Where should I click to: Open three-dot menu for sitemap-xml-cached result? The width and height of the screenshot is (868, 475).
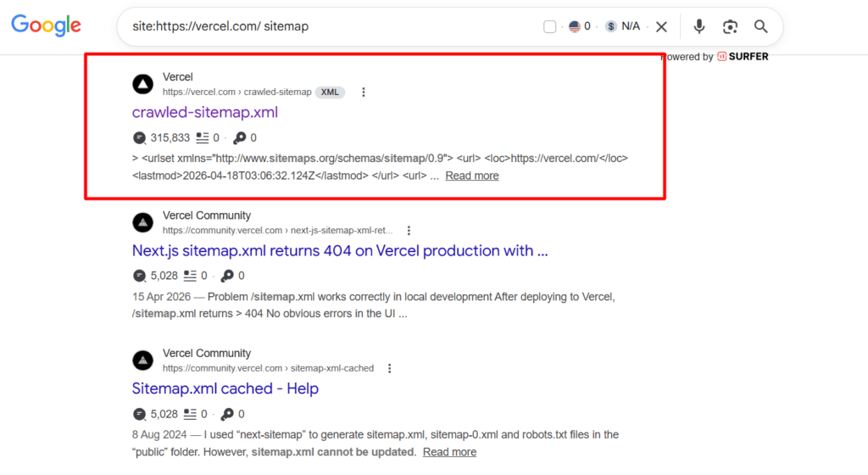point(390,368)
